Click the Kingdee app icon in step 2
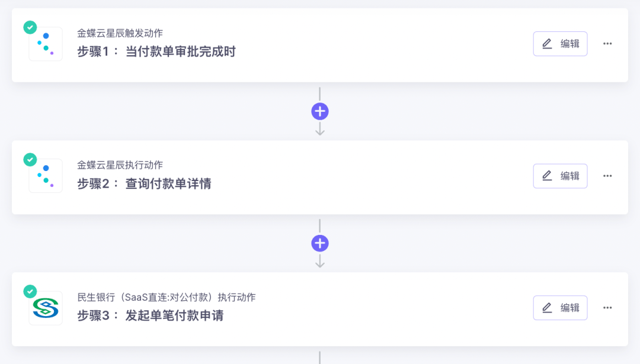 46,176
